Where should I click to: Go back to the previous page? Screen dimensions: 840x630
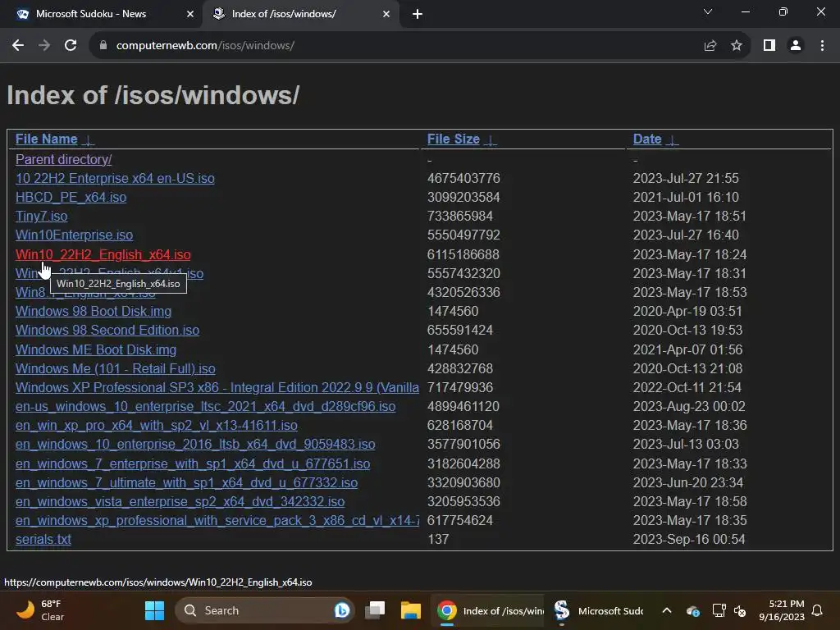18,46
